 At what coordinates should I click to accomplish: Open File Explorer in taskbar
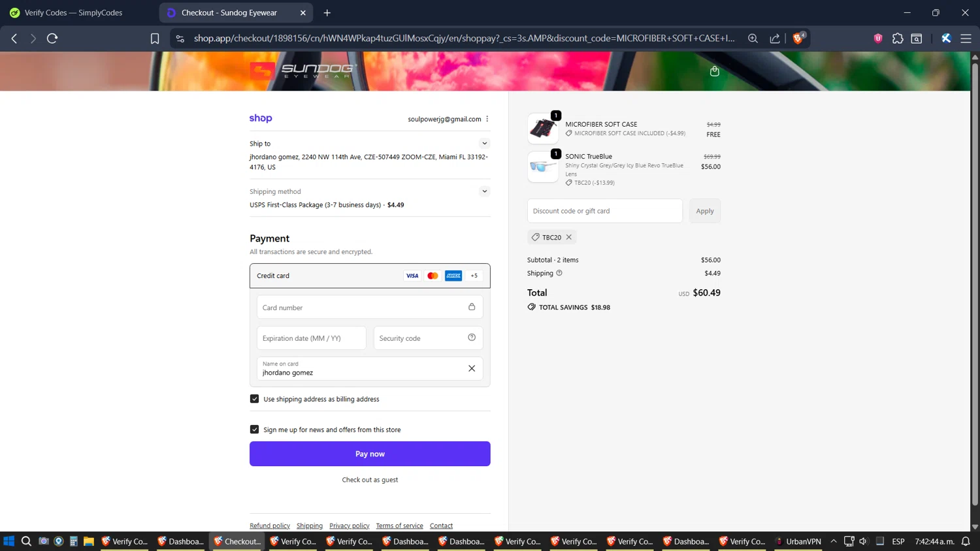pos(89,541)
